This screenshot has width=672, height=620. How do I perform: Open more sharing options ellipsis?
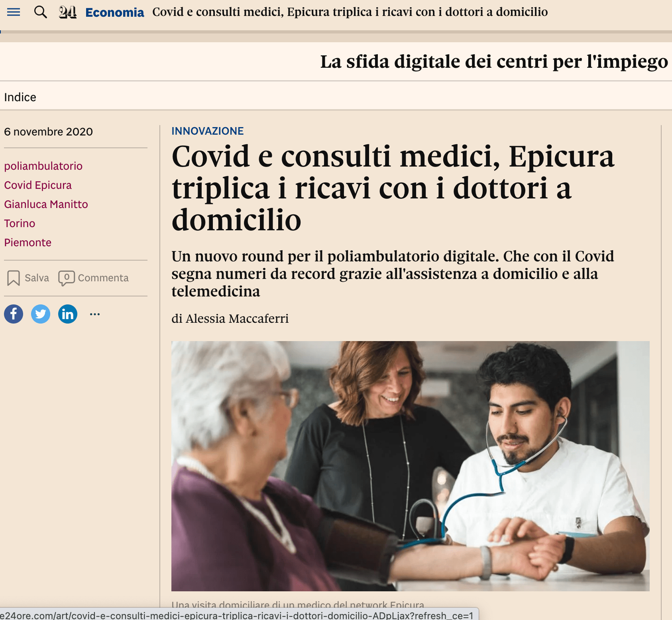coord(95,314)
